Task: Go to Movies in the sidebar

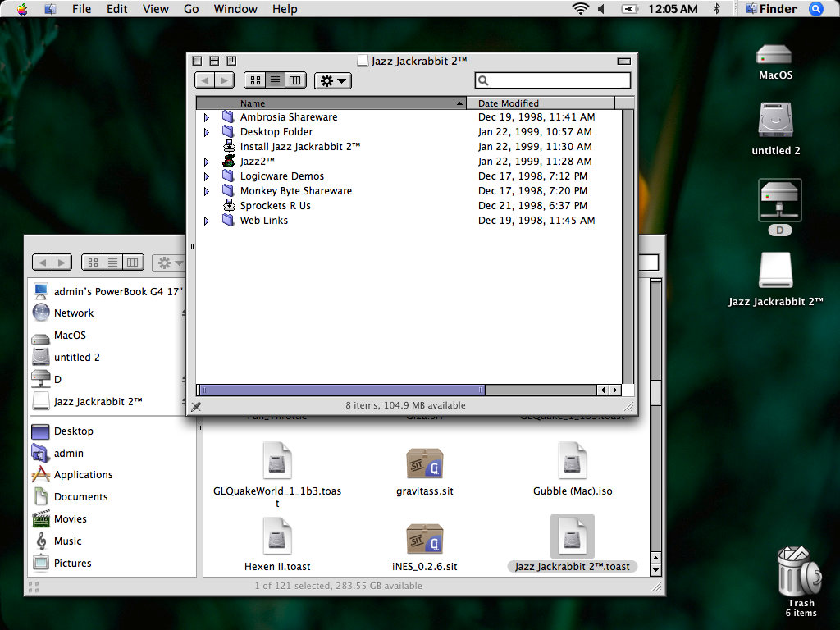Action: 59,518
